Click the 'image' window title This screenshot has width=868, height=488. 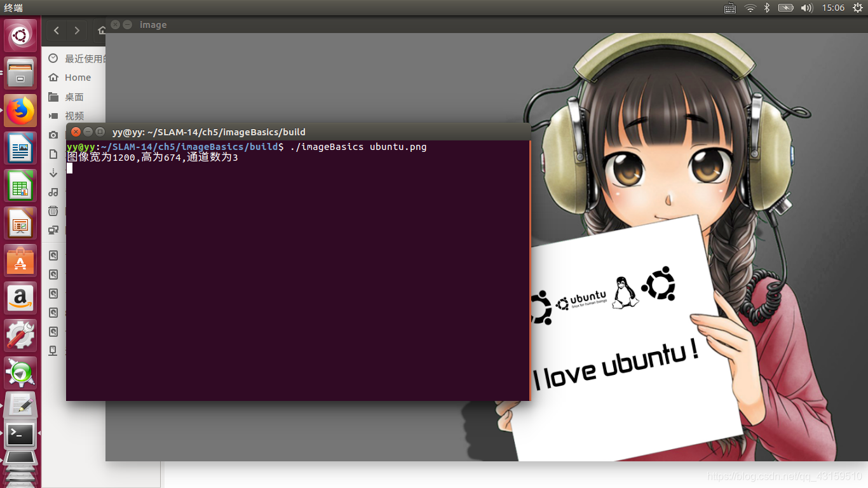click(x=153, y=25)
